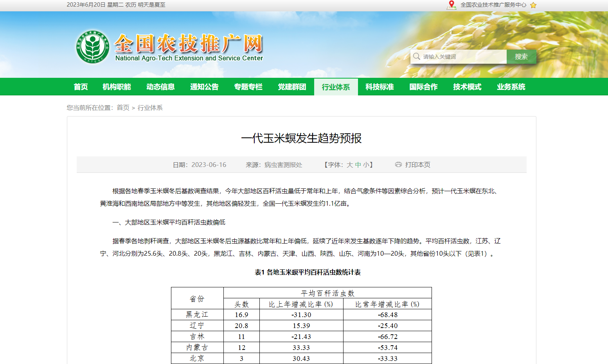
Task: Click the 打印本页 print link
Action: [417, 165]
